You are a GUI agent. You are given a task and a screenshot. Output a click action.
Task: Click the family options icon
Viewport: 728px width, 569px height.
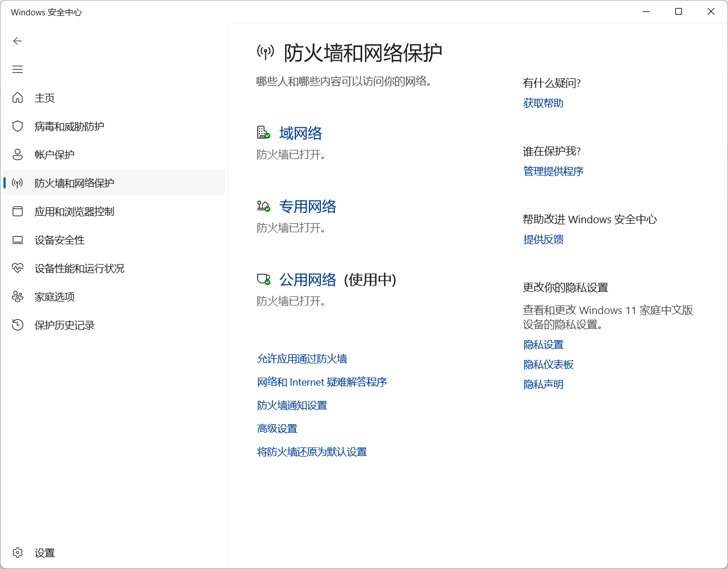coord(18,296)
